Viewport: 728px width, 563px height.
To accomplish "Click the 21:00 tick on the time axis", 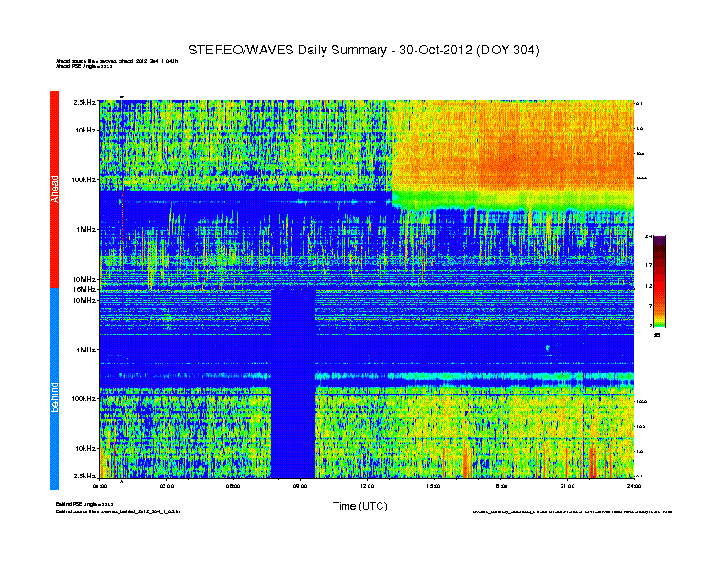I will [x=567, y=484].
